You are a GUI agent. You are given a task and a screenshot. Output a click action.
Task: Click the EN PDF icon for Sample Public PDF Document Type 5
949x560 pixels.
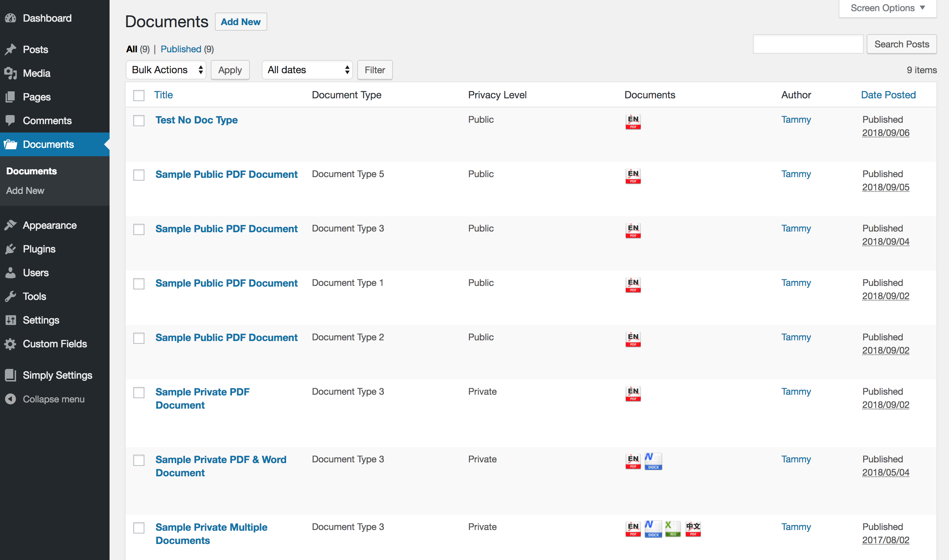click(632, 176)
